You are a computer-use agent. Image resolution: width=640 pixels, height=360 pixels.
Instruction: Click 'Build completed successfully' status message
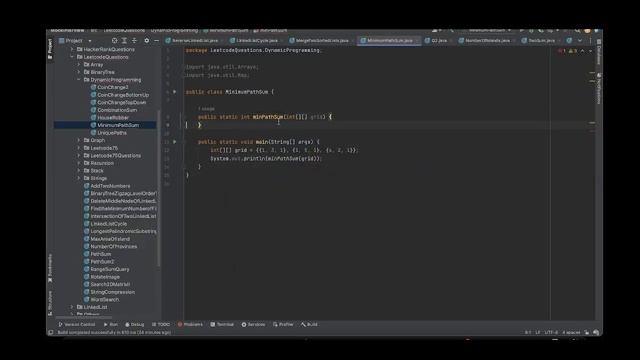pyautogui.click(x=114, y=333)
